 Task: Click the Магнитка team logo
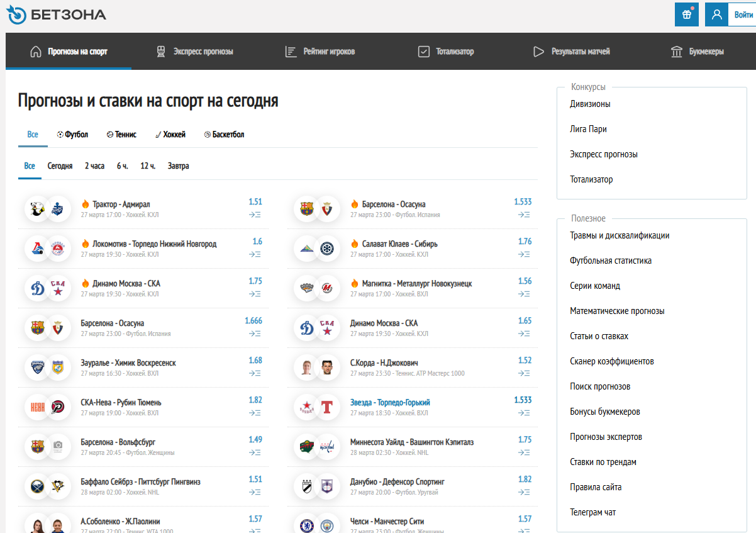tap(307, 288)
